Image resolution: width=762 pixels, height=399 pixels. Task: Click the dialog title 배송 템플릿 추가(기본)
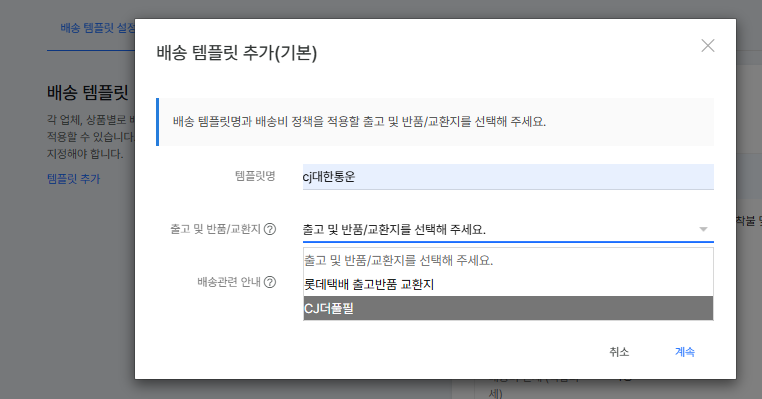[x=237, y=52]
